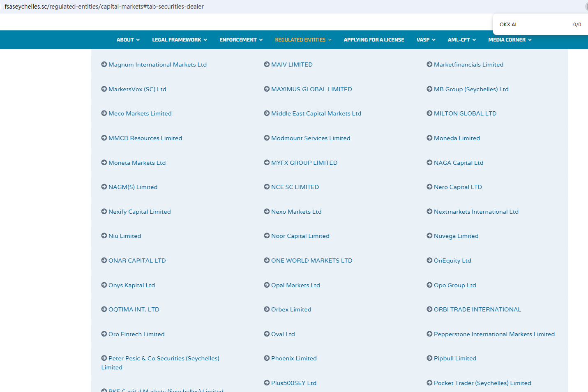Expand the MEDIA CORNER dropdown chevron

click(530, 40)
